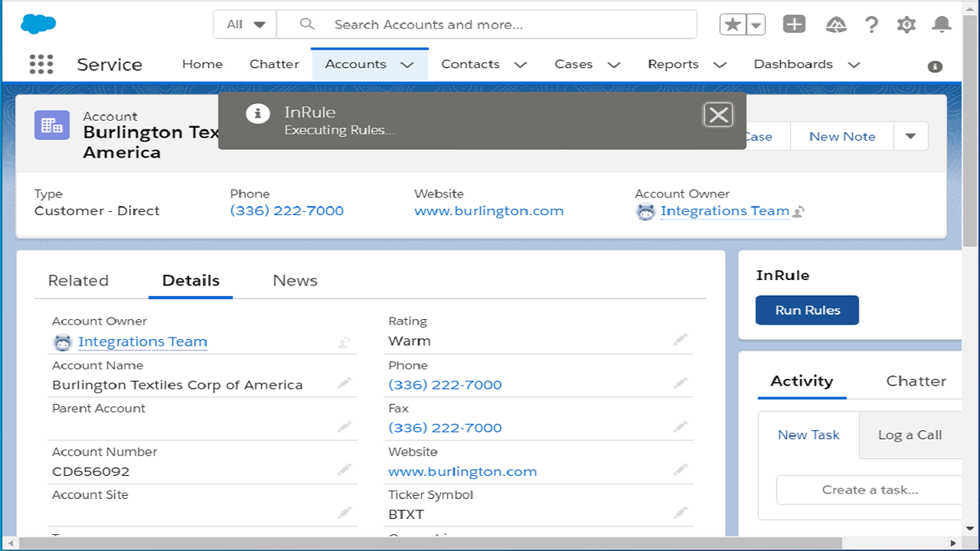This screenshot has width=980, height=551.
Task: Open Integrations Team link in Details
Action: tap(142, 341)
